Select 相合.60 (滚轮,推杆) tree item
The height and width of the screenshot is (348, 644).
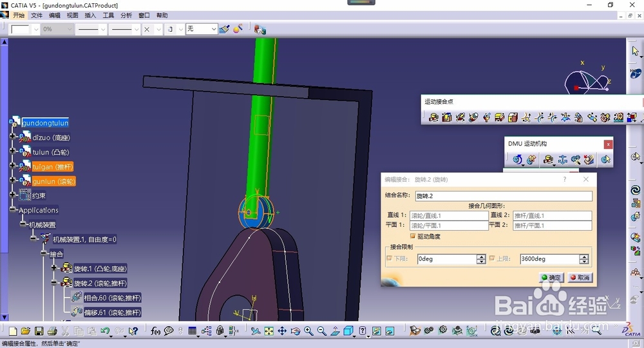coord(112,298)
